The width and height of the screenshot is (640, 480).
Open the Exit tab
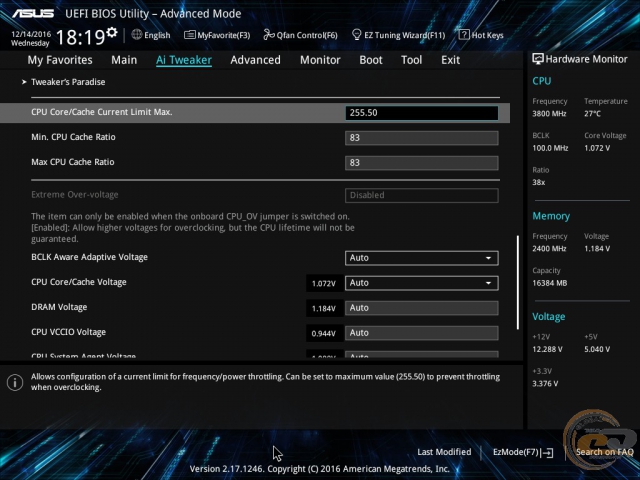click(x=450, y=60)
